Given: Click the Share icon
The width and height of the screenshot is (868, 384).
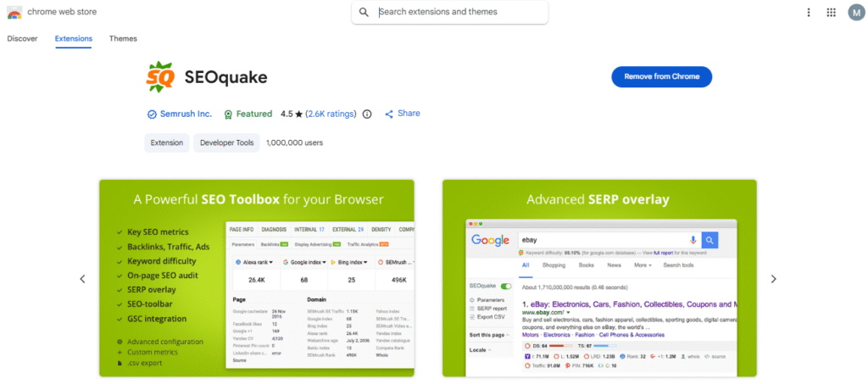Looking at the screenshot, I should 389,114.
